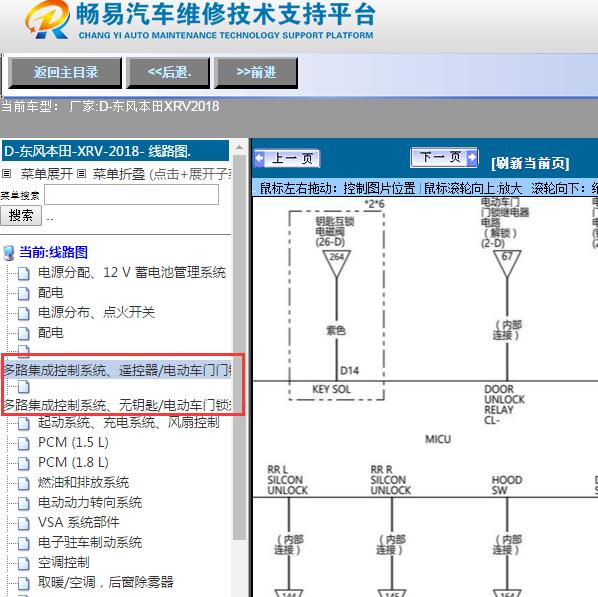Screen dimensions: 598x597
Task: Open 燃油和排放系统 item
Action: [83, 483]
